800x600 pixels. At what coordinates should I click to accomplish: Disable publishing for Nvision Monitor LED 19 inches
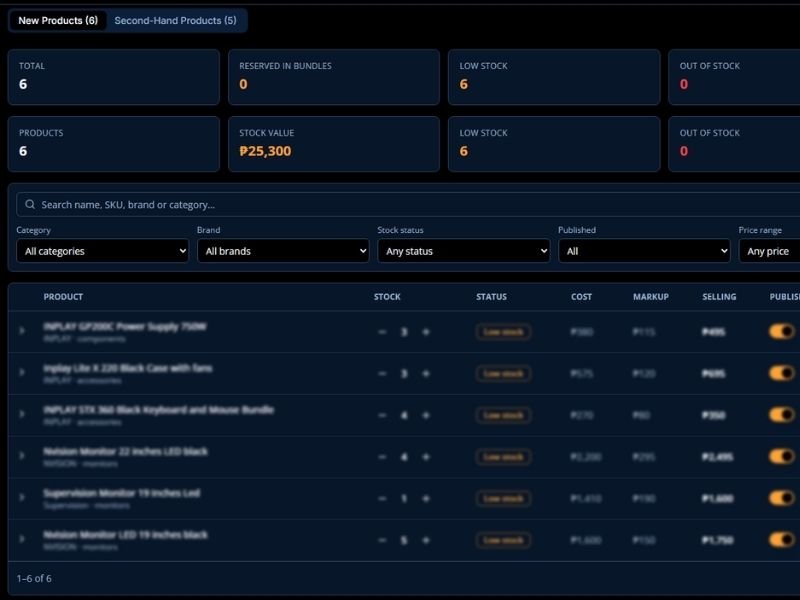(782, 540)
